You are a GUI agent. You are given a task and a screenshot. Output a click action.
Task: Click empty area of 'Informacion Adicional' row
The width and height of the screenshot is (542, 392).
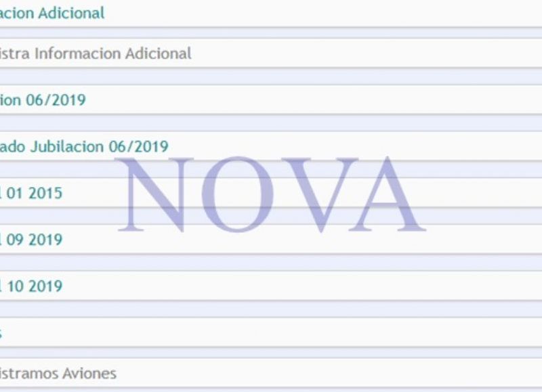tap(406, 53)
